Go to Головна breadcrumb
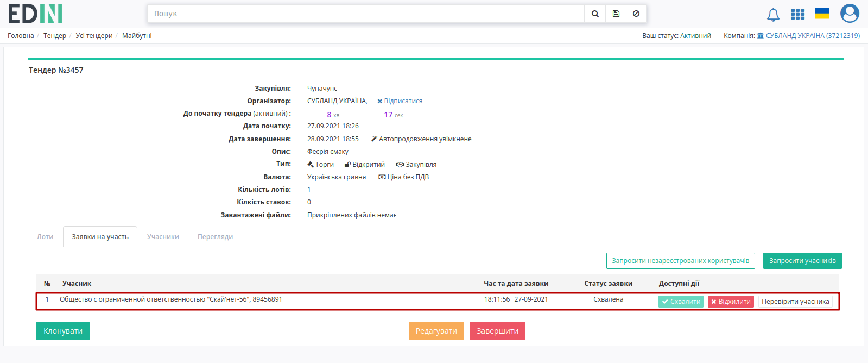Viewport: 868px width, 363px height. [21, 36]
